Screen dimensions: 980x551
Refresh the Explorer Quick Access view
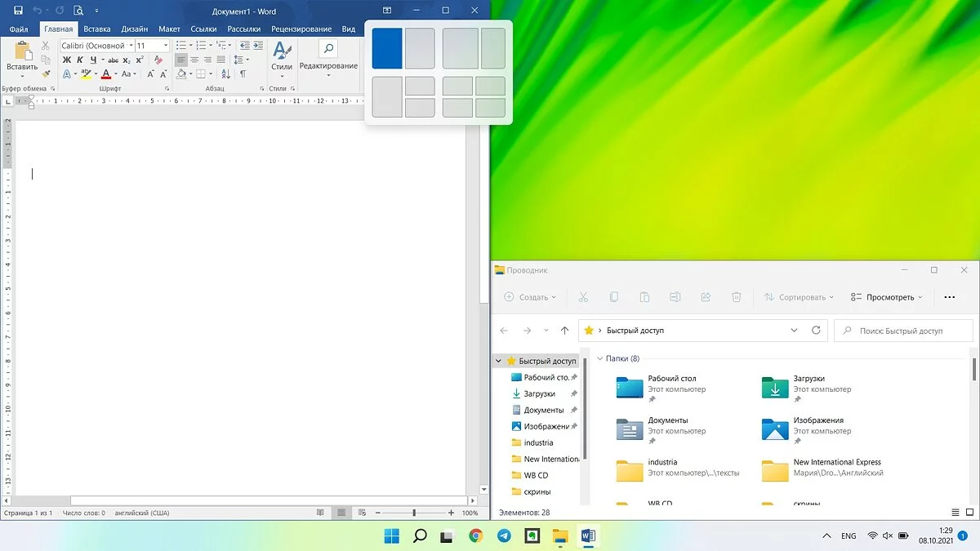(816, 331)
